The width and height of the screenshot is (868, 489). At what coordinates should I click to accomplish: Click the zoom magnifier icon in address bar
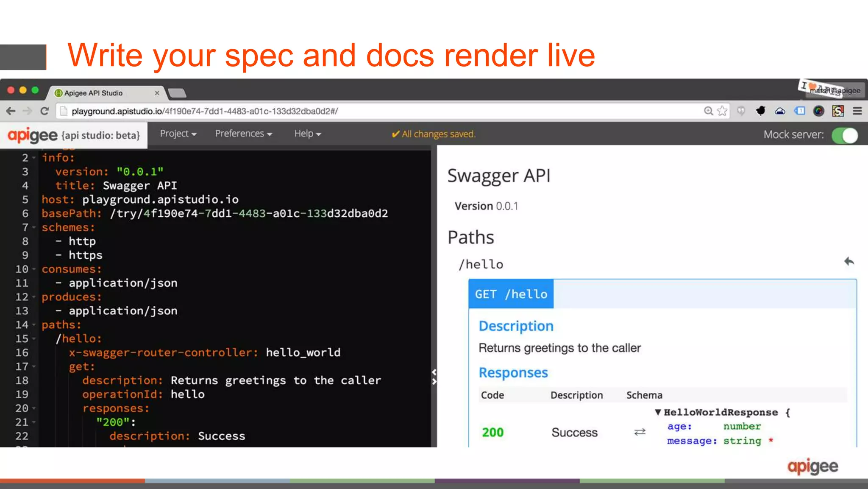[708, 111]
